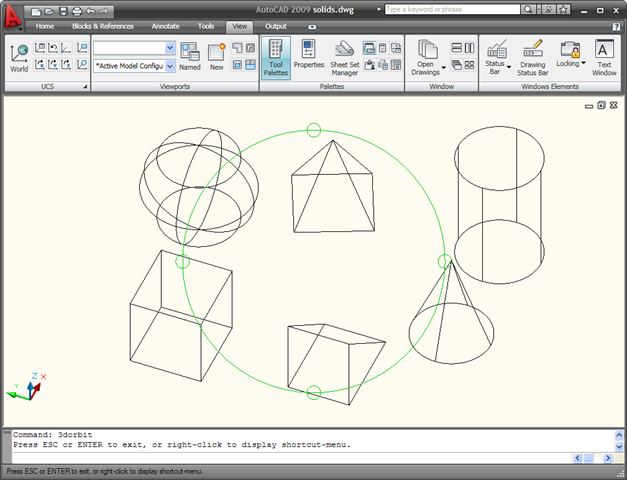Open the Text Window

coord(604,58)
